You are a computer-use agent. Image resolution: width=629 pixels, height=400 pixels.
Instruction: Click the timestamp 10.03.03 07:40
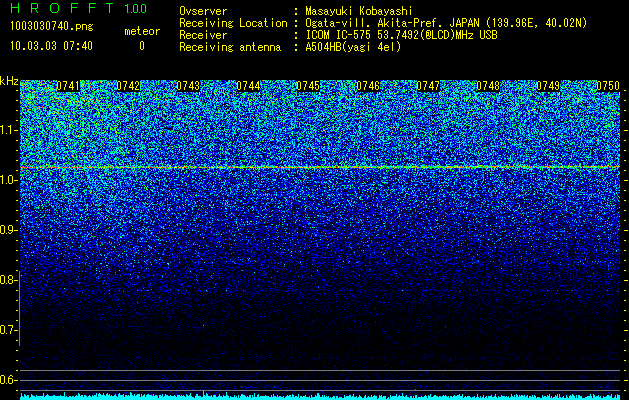(51, 46)
